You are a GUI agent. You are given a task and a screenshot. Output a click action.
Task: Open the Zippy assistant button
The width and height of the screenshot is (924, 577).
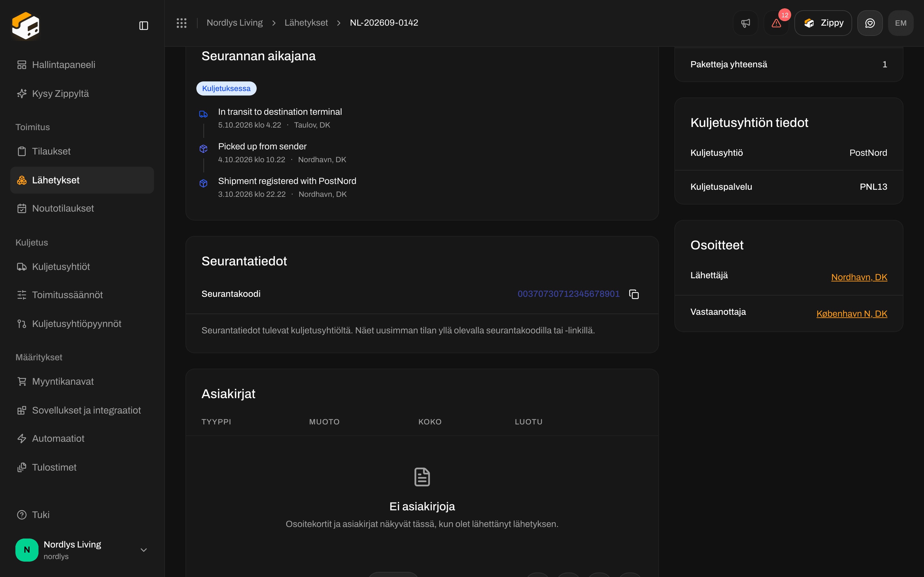click(823, 23)
